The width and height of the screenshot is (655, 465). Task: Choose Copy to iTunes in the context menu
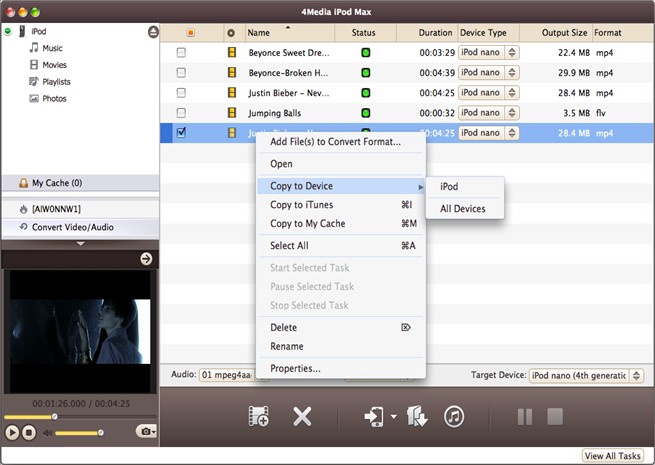click(341, 205)
